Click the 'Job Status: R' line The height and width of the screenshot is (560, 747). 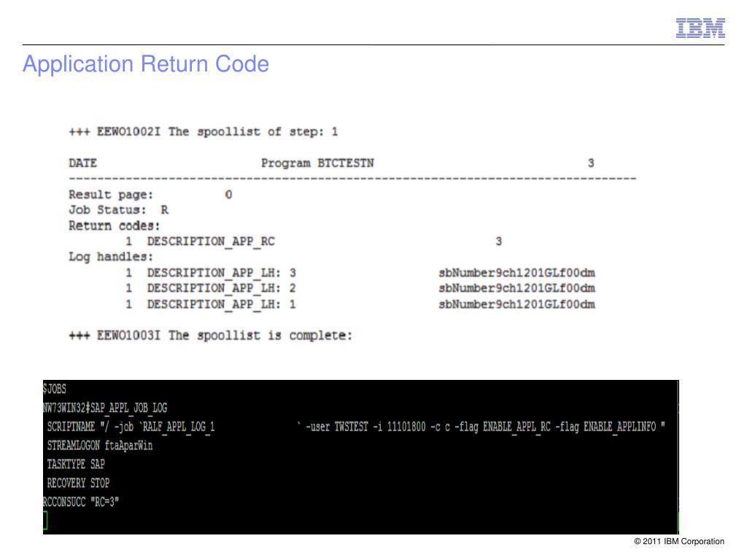pyautogui.click(x=119, y=210)
